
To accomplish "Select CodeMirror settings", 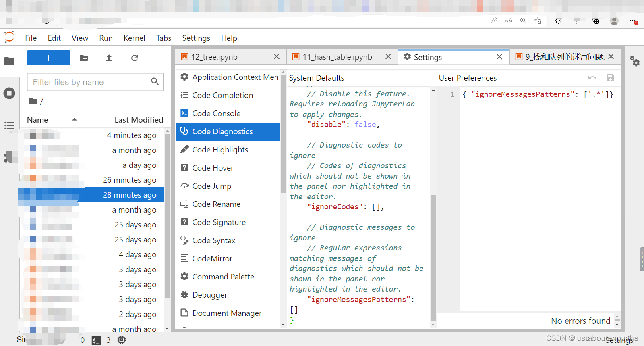I will pyautogui.click(x=228, y=258).
